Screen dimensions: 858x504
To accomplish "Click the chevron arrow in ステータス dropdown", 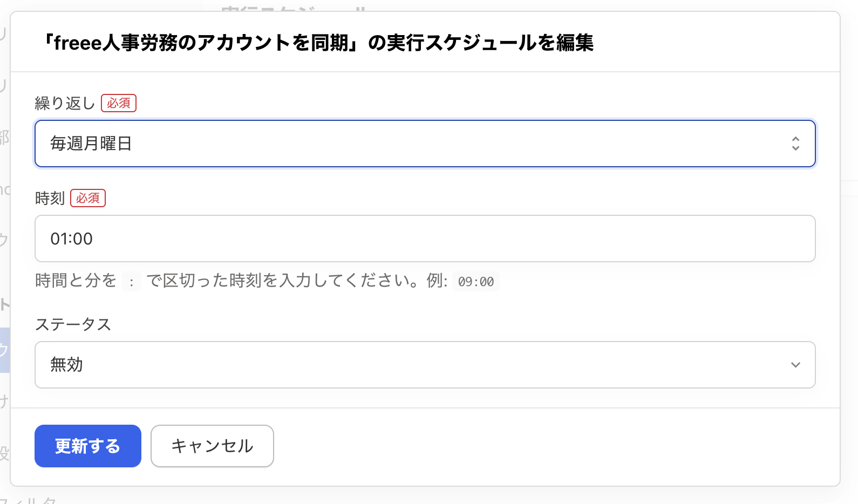I will 795,365.
